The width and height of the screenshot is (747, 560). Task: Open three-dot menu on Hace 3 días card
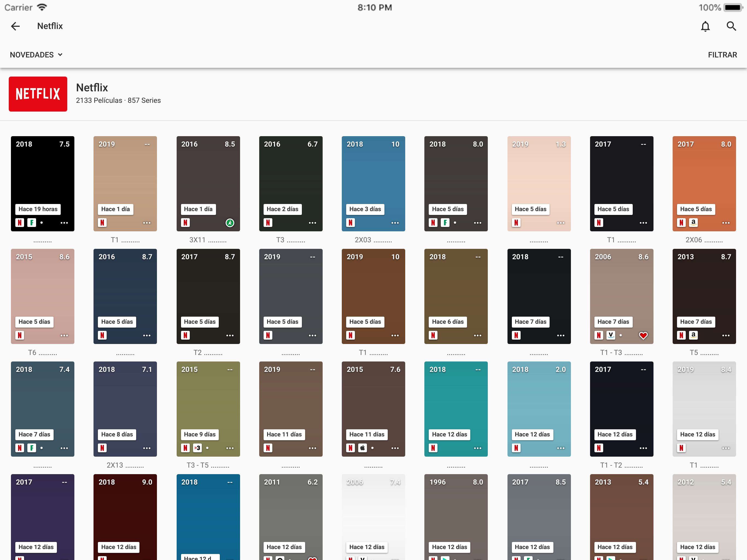click(x=395, y=223)
